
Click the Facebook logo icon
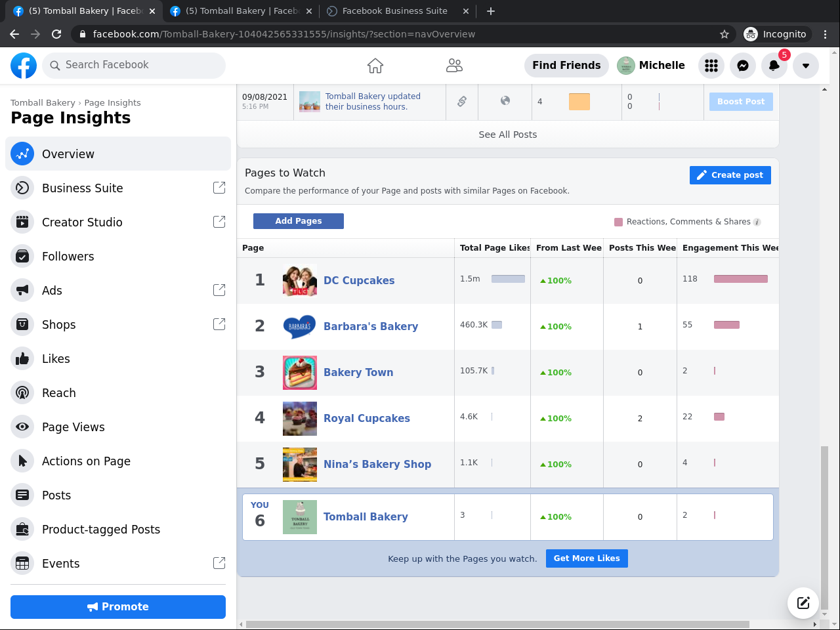point(24,66)
